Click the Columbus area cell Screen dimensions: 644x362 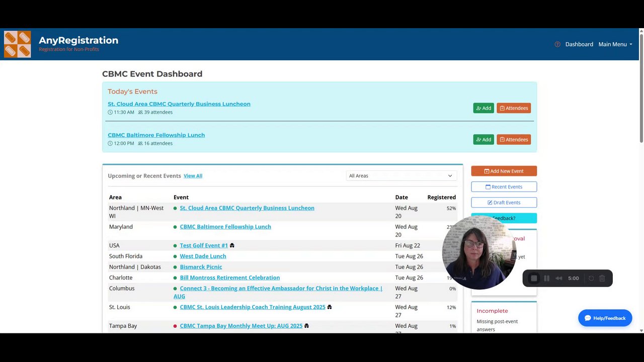(x=122, y=289)
